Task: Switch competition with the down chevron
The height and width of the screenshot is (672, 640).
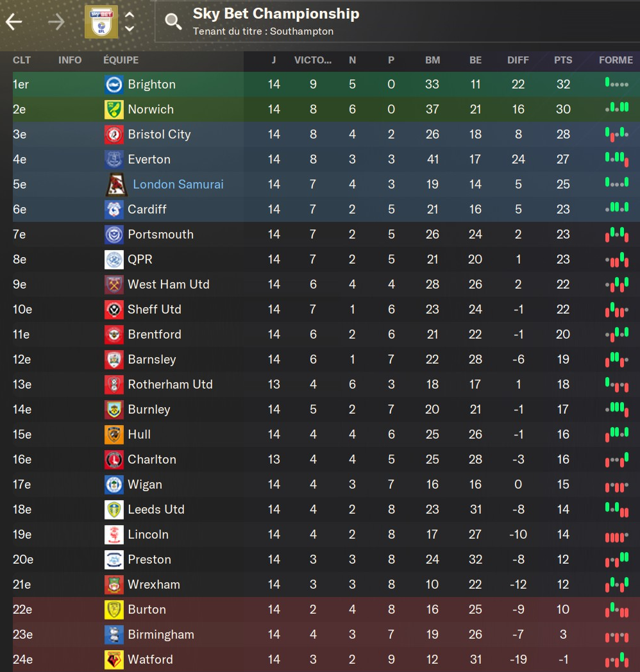Action: pos(130,29)
